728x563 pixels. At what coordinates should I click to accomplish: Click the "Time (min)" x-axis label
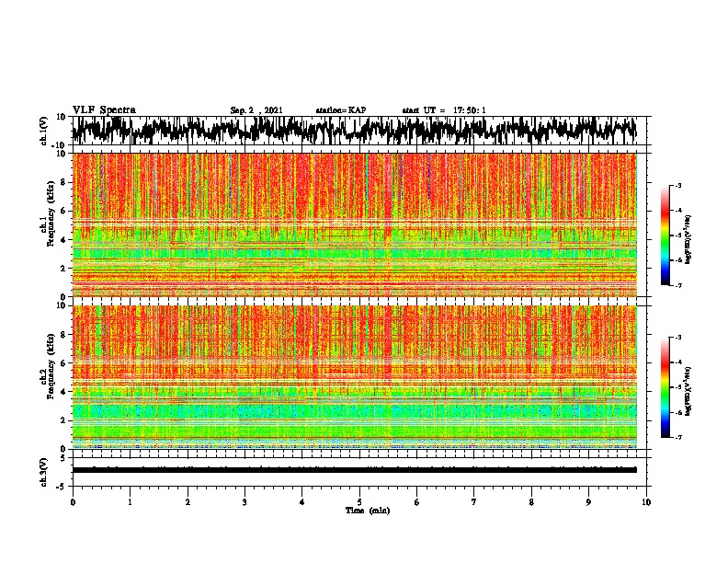[x=368, y=511]
